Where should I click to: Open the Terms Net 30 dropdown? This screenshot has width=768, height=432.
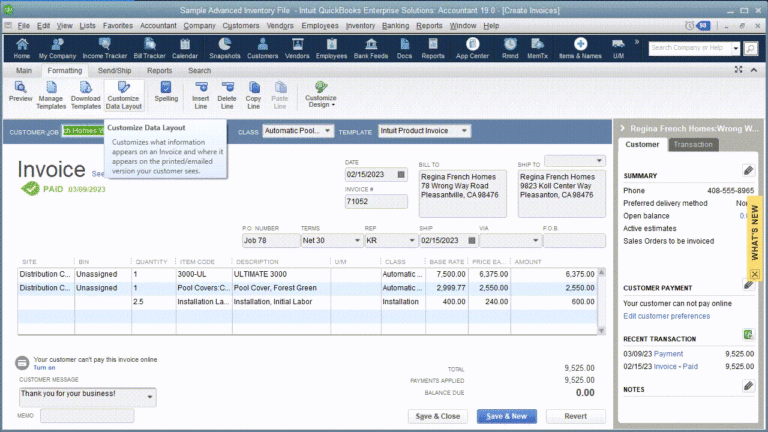pos(357,240)
